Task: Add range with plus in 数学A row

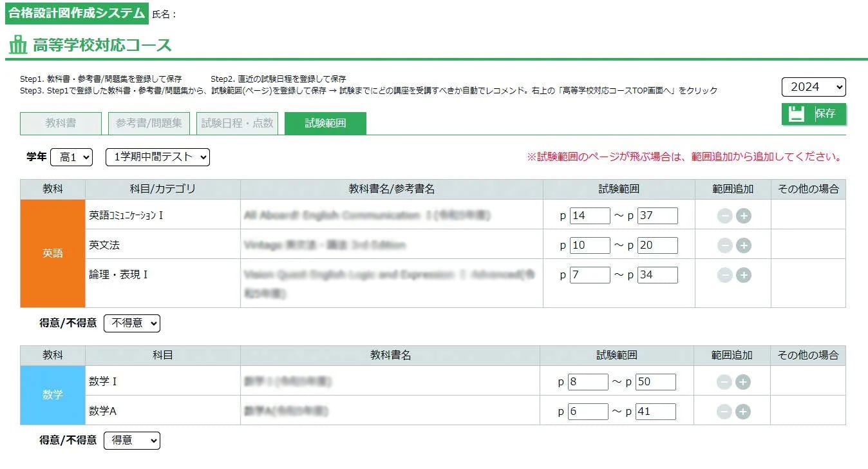Action: [743, 412]
